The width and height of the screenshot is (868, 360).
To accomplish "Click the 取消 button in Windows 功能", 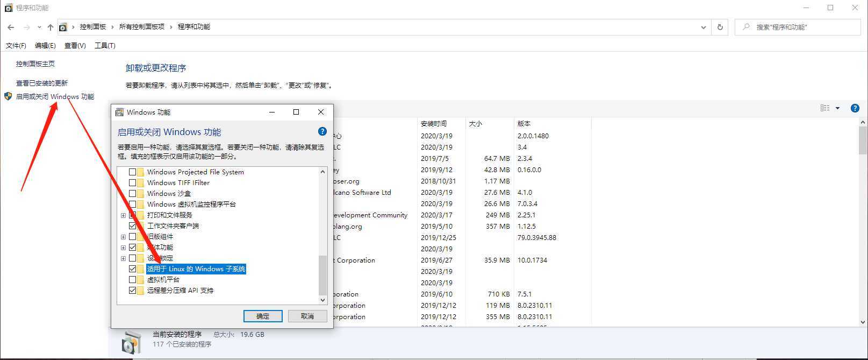I will [307, 316].
